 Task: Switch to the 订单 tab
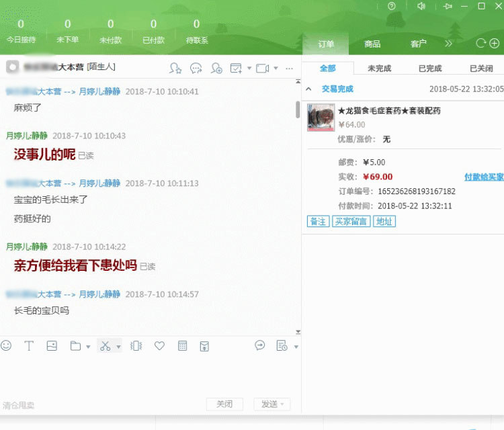pyautogui.click(x=326, y=44)
